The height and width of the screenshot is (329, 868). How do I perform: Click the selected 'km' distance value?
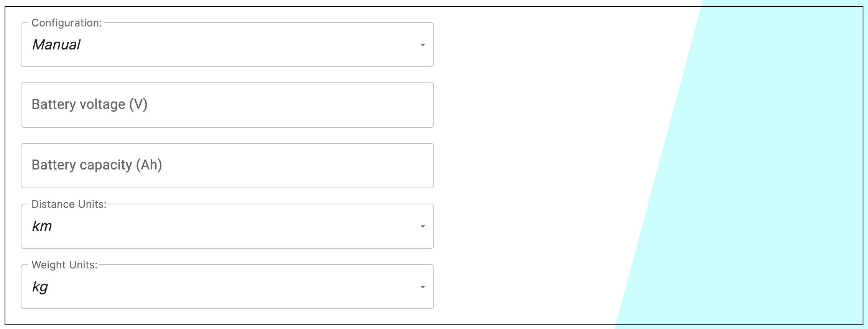click(42, 226)
